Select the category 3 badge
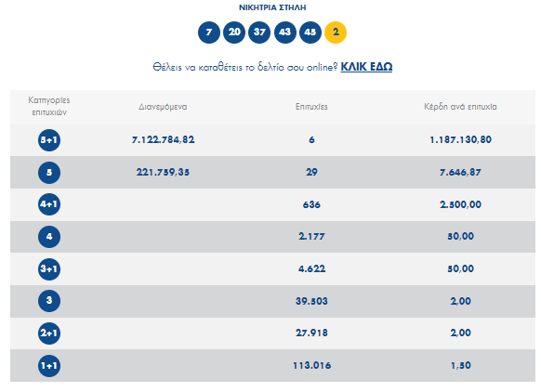Image resolution: width=541 pixels, height=392 pixels. point(49,301)
